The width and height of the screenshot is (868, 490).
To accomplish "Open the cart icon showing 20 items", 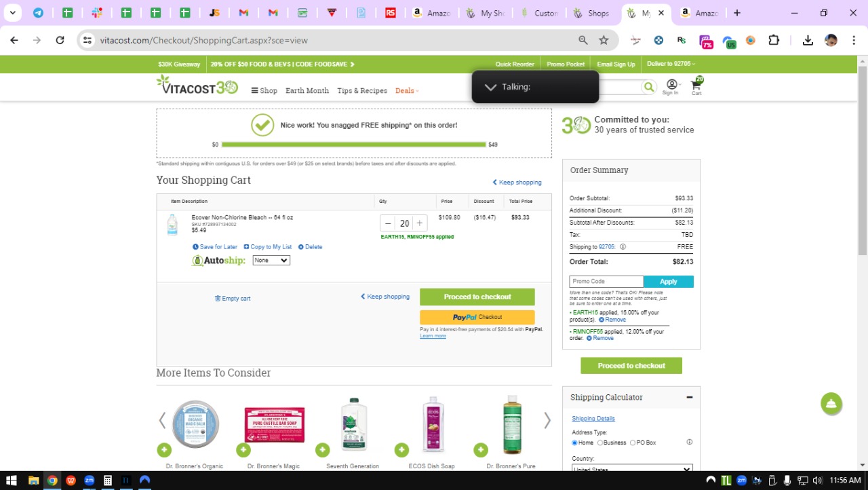I will (696, 86).
